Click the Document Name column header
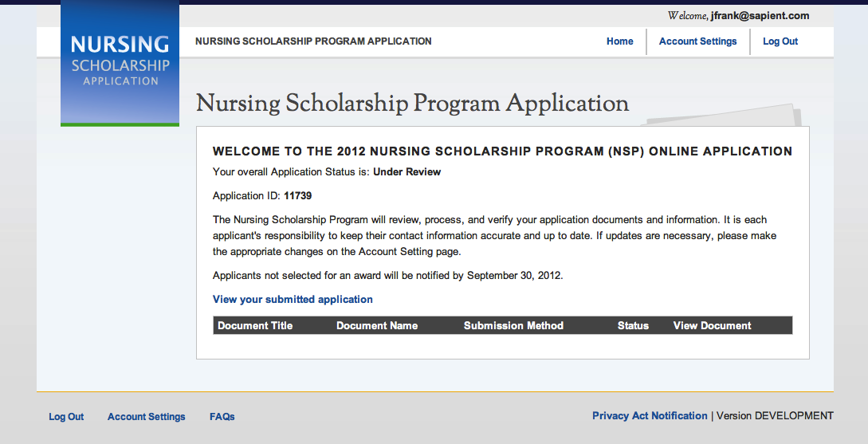The height and width of the screenshot is (444, 868). pyautogui.click(x=377, y=326)
